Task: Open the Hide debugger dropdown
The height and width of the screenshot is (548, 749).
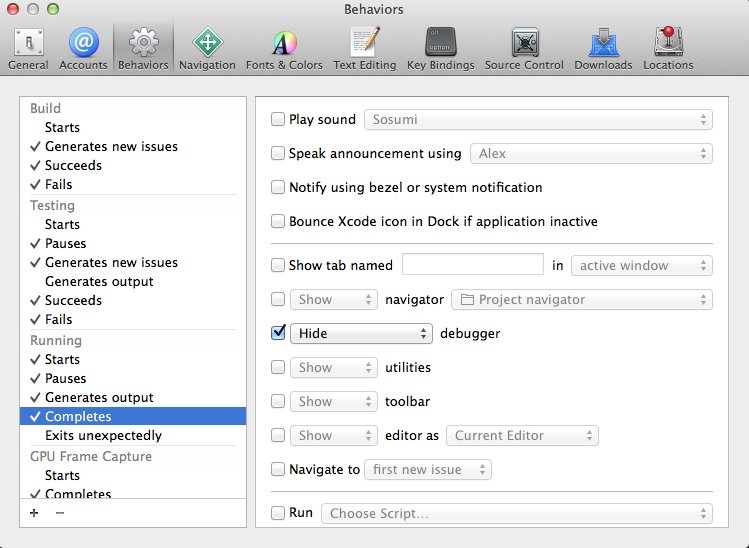Action: click(x=361, y=333)
